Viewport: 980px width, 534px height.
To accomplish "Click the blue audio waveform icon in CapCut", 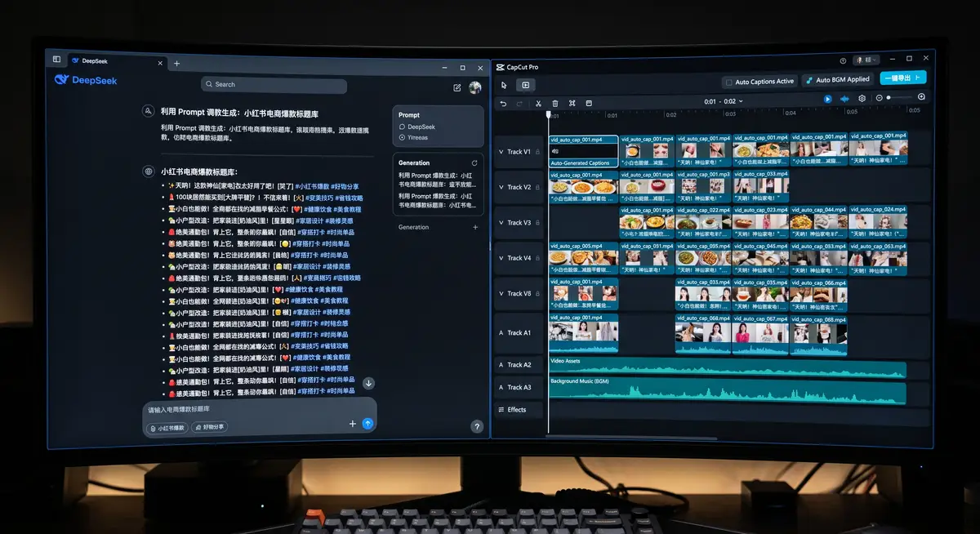I will click(x=844, y=99).
